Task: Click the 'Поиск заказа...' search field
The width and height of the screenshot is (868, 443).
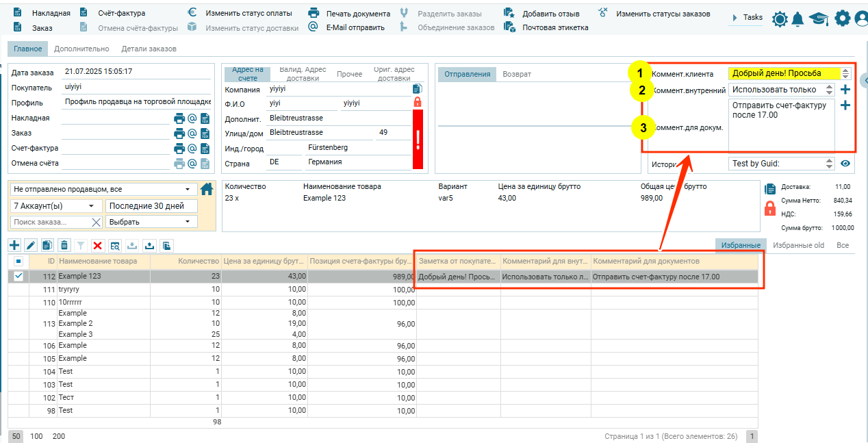Action: [51, 222]
